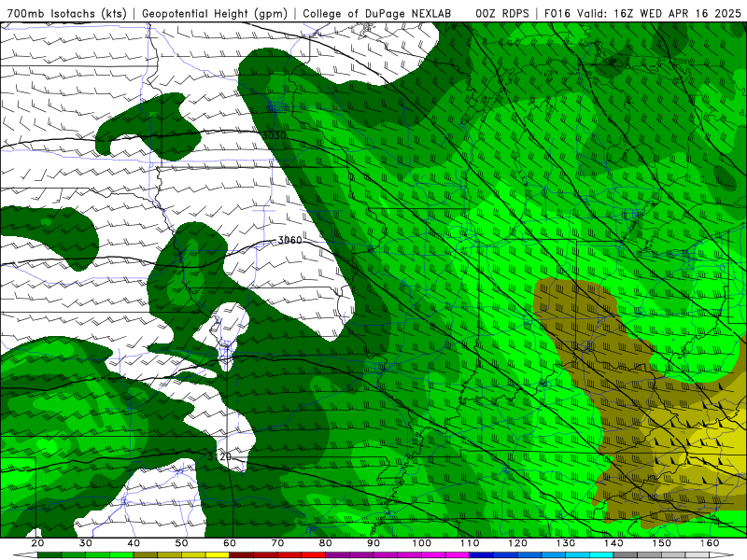This screenshot has width=747, height=560.
Task: Click the 150 value on the color scale
Action: pyautogui.click(x=662, y=543)
